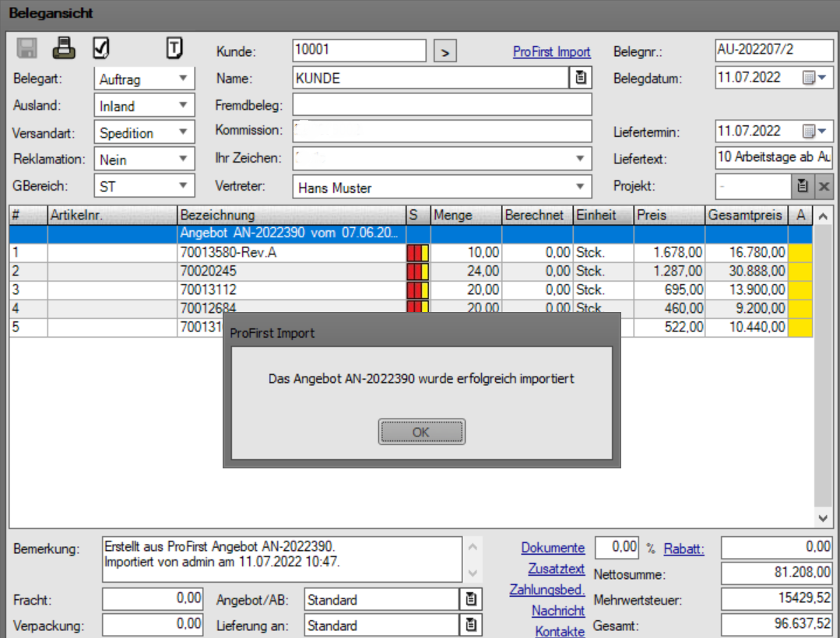840x638 pixels.
Task: Click the greyed-out save diskette icon
Action: (x=27, y=50)
